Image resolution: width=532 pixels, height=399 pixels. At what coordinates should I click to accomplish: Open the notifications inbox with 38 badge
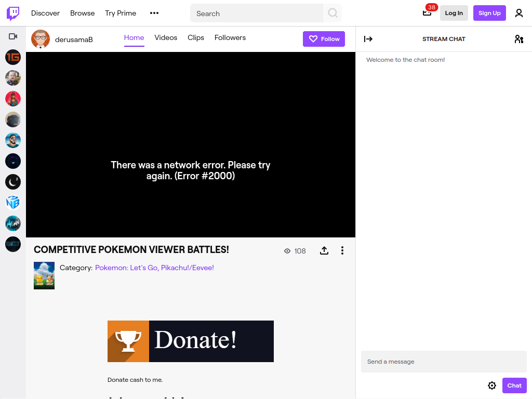coord(427,13)
